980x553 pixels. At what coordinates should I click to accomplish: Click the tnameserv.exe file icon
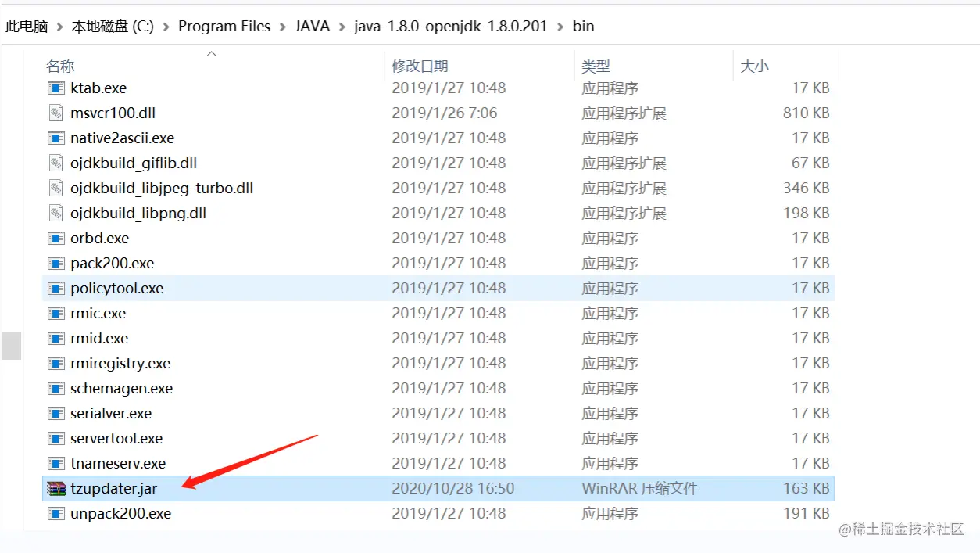[56, 464]
